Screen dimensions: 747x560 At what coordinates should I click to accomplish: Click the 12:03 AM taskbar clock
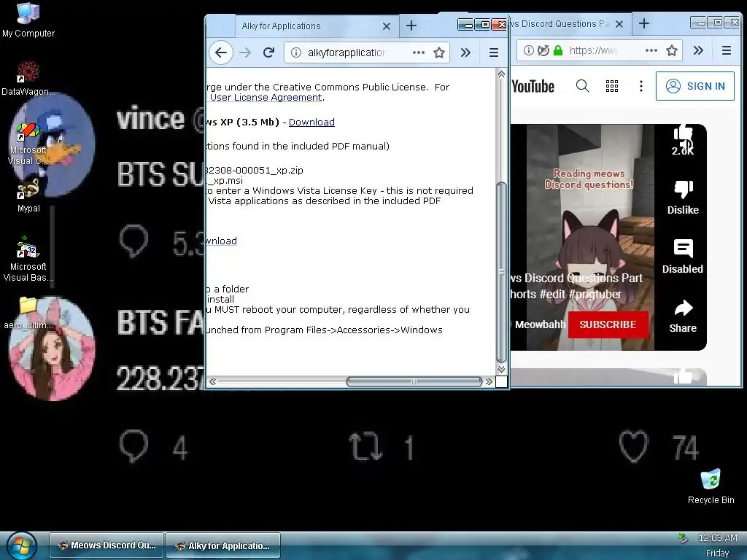click(718, 538)
